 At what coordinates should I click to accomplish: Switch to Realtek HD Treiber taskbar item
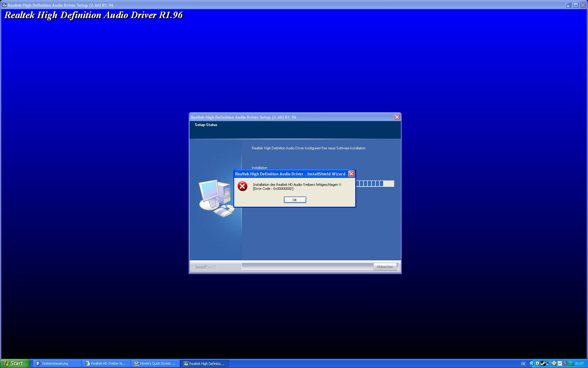pos(106,363)
